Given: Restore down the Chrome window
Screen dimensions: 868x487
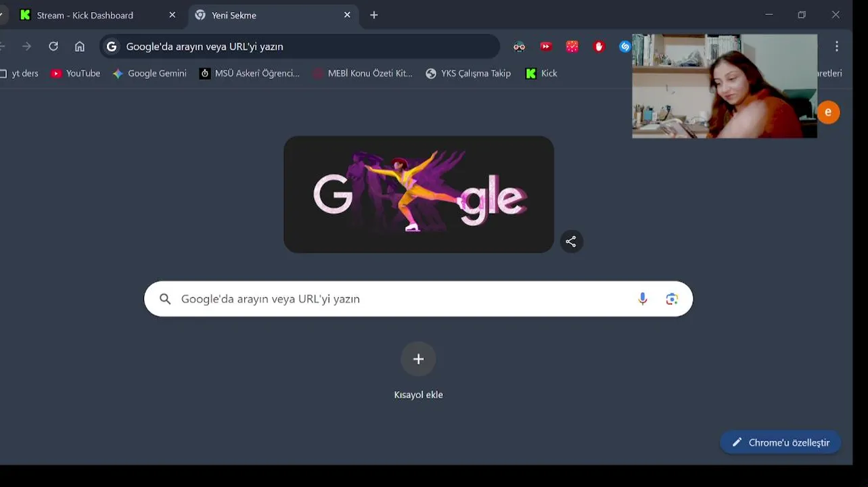Looking at the screenshot, I should (802, 14).
